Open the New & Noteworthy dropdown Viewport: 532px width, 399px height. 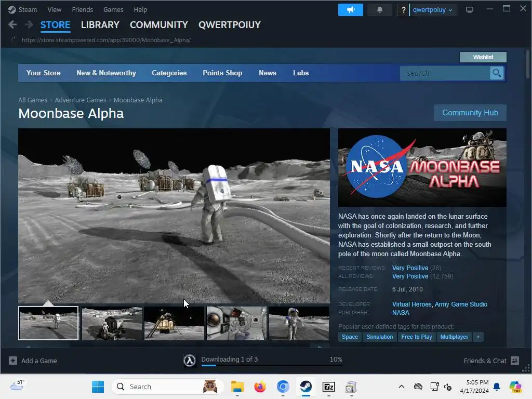(106, 73)
